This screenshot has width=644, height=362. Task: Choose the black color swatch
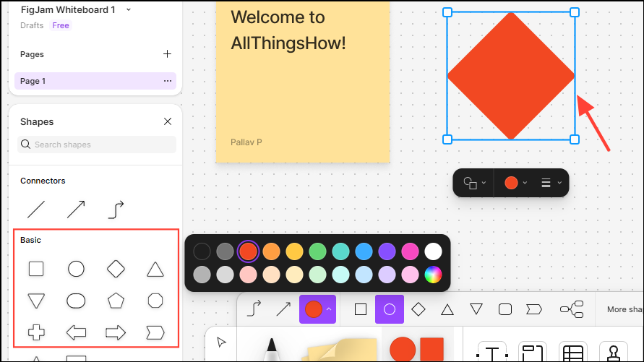tap(202, 251)
